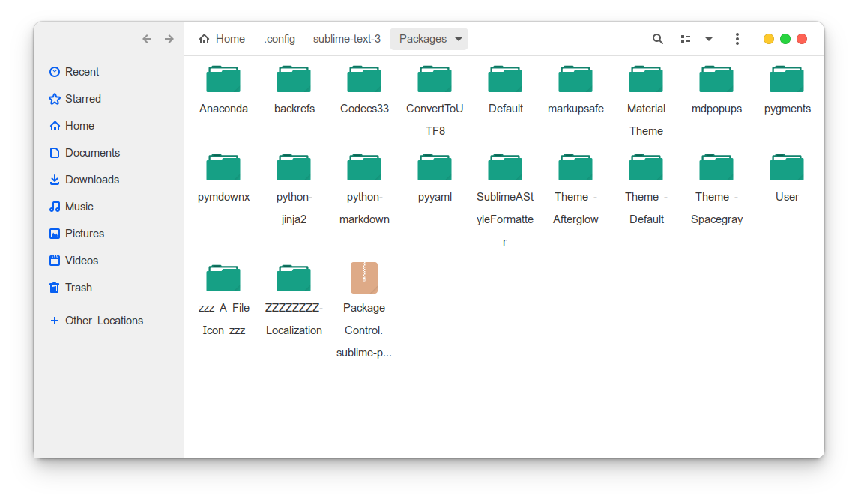Open the three-dot menu
858x504 pixels.
click(x=737, y=39)
